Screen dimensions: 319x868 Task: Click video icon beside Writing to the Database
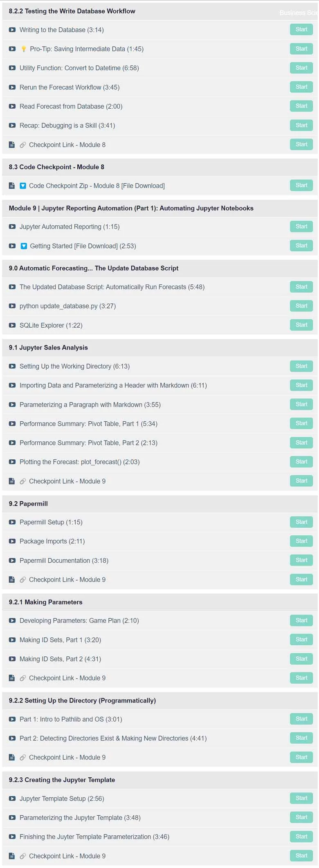coord(12,30)
